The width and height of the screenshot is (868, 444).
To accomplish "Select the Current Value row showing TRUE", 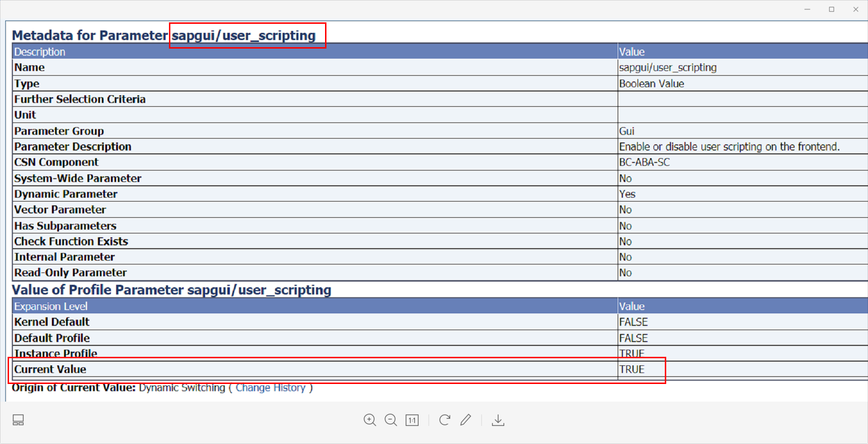I will pos(632,369).
